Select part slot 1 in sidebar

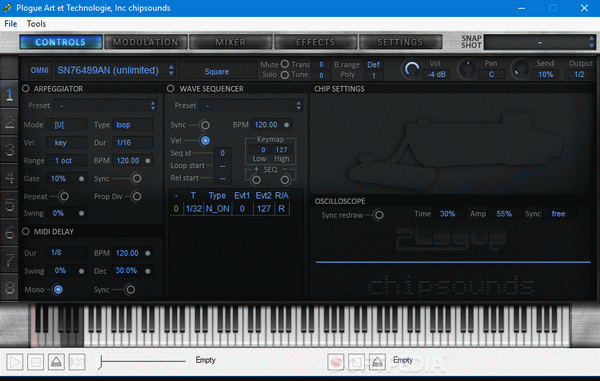pyautogui.click(x=10, y=94)
